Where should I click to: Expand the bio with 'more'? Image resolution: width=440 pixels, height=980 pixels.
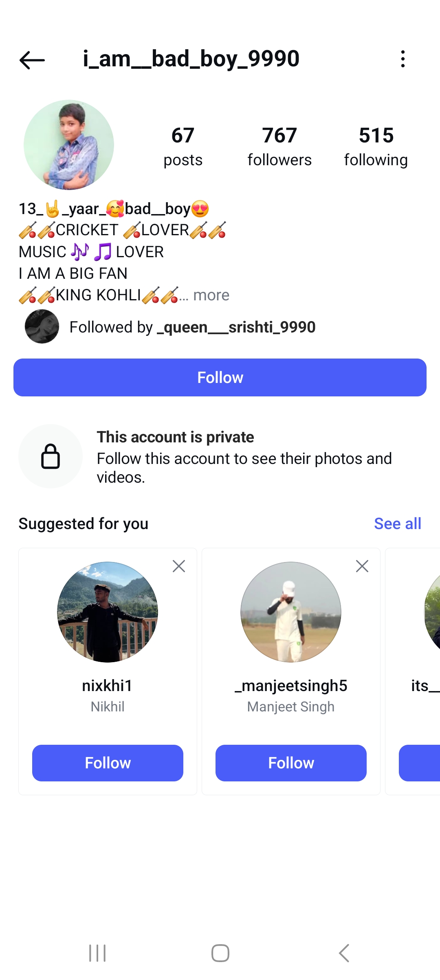point(211,295)
